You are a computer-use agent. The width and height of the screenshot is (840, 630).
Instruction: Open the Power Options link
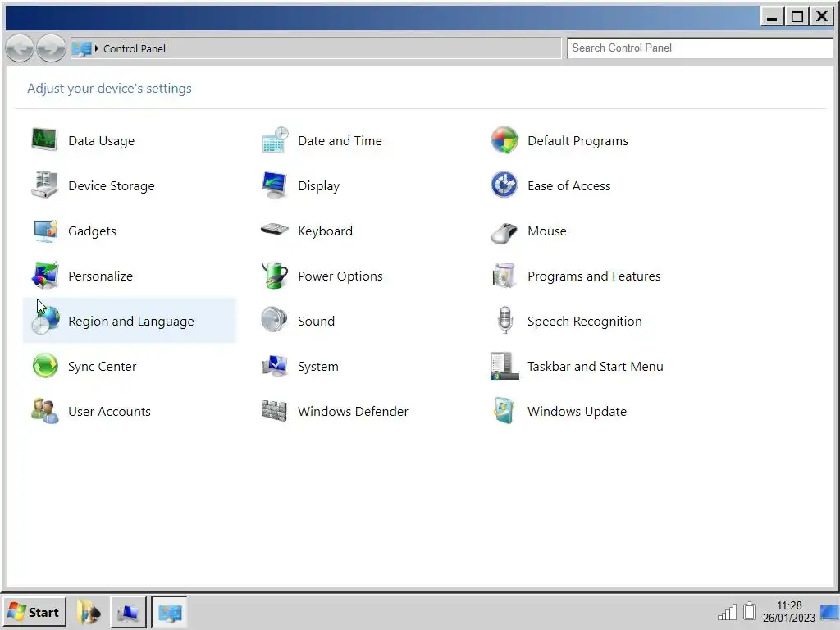coord(340,276)
